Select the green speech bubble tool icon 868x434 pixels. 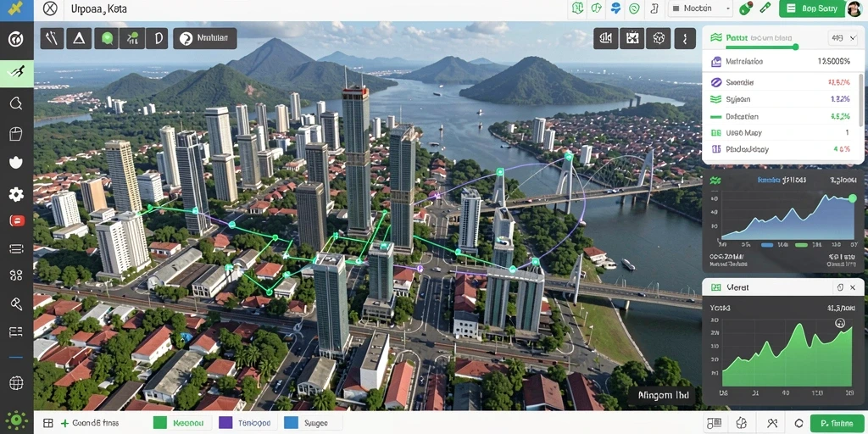click(106, 38)
